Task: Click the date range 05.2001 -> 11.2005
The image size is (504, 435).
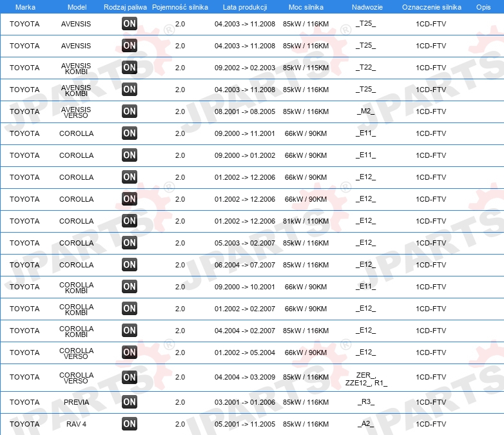Action: click(x=245, y=424)
